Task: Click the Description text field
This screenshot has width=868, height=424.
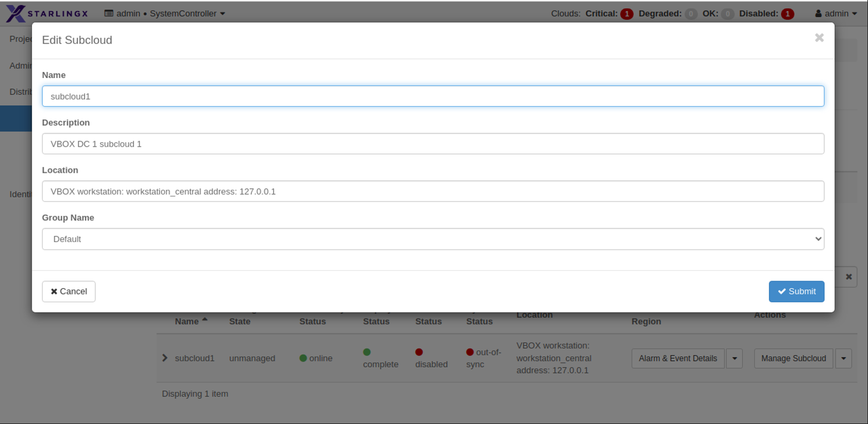Action: pos(433,144)
